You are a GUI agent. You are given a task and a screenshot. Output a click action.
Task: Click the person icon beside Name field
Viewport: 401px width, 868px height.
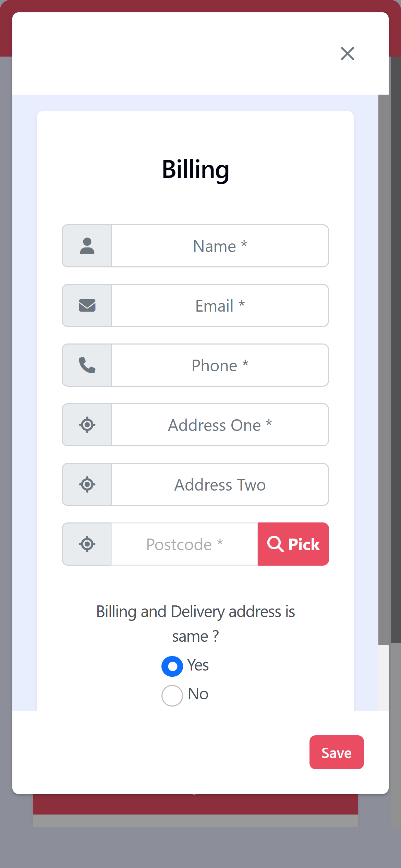(87, 246)
